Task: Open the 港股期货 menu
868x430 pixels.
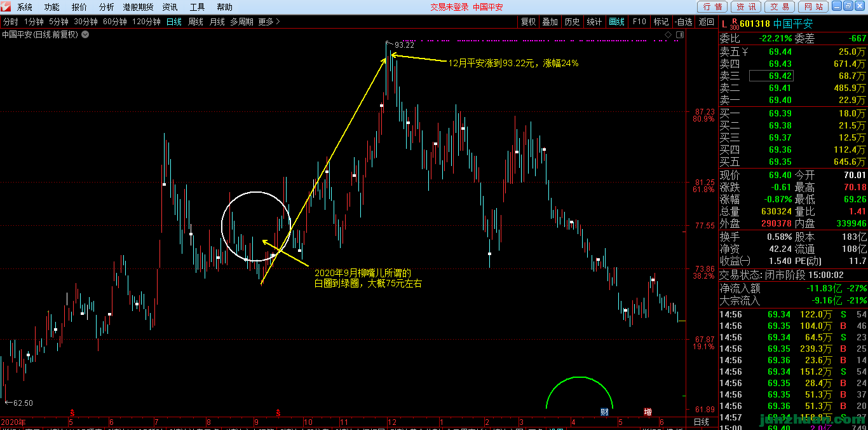Action: point(139,7)
